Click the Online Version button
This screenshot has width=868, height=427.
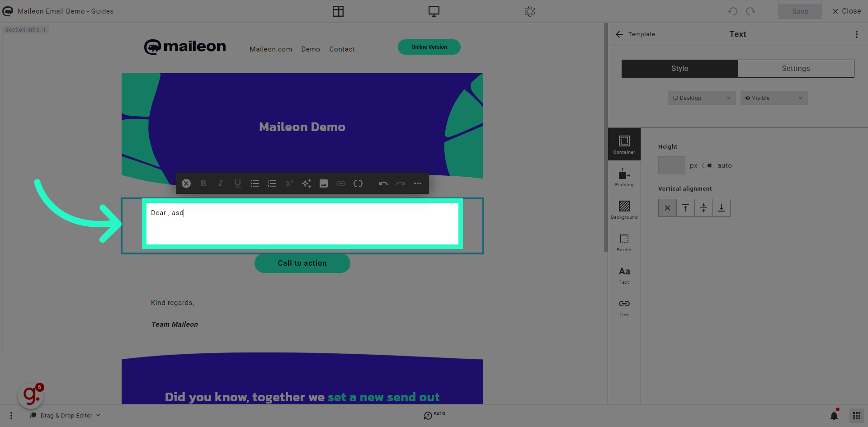tap(429, 47)
